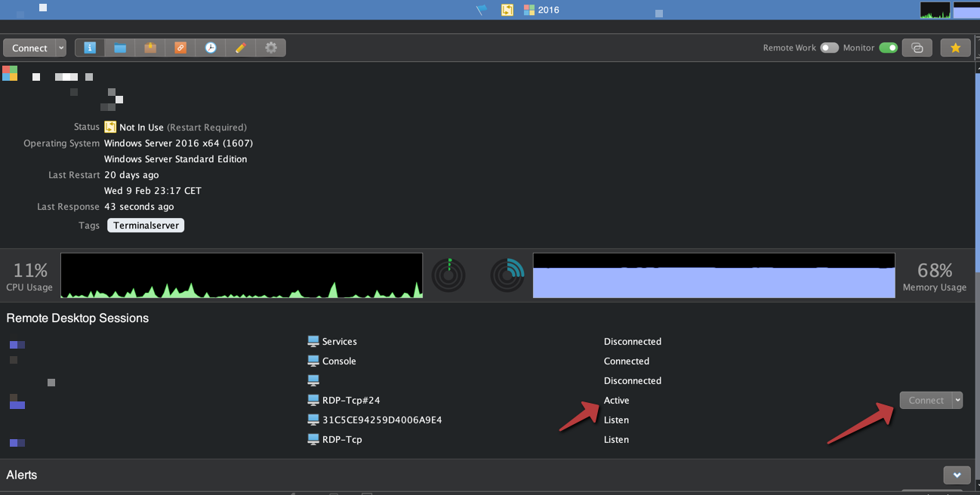Click the pencil edit icon
Viewport: 980px width, 495px height.
pyautogui.click(x=241, y=48)
